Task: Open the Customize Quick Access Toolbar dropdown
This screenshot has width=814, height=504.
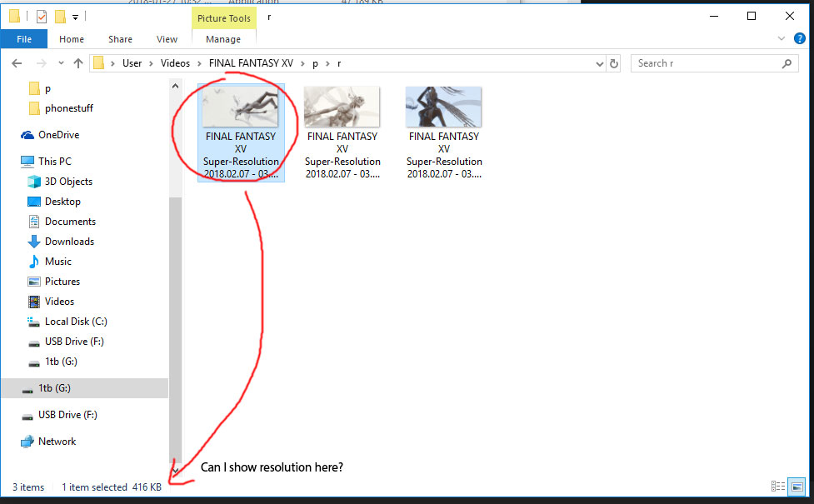Action: [x=75, y=17]
